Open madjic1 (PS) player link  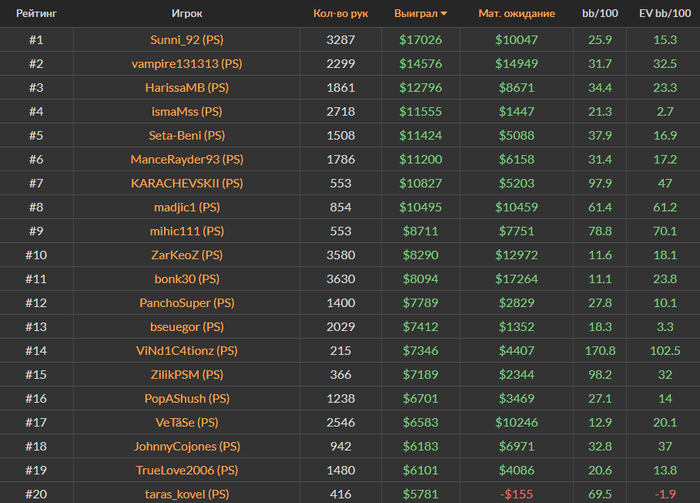(x=187, y=207)
